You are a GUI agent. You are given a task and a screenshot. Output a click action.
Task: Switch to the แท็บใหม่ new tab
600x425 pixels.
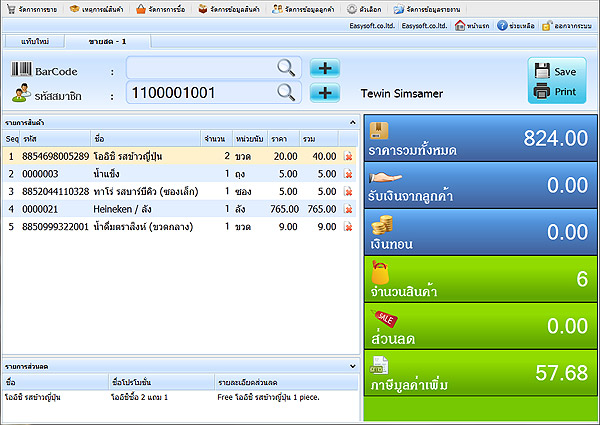(x=35, y=41)
